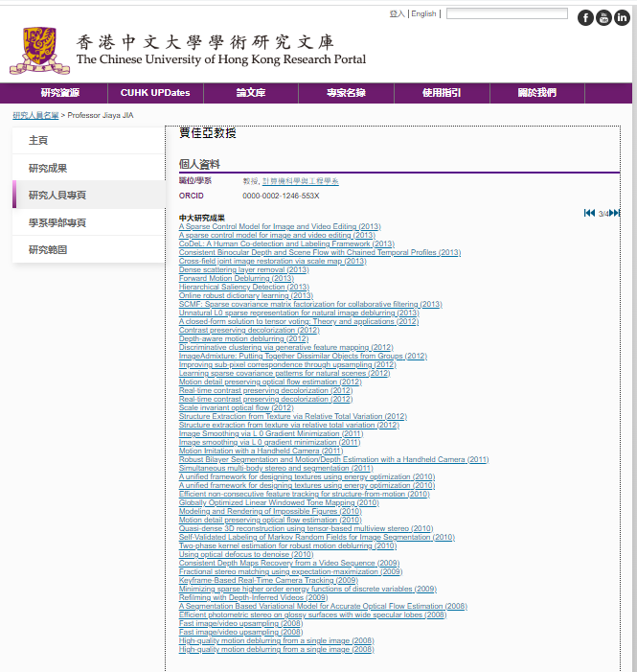The height and width of the screenshot is (672, 637).
Task: Open Discriminative clustering via generative feature mapping
Action: click(285, 347)
